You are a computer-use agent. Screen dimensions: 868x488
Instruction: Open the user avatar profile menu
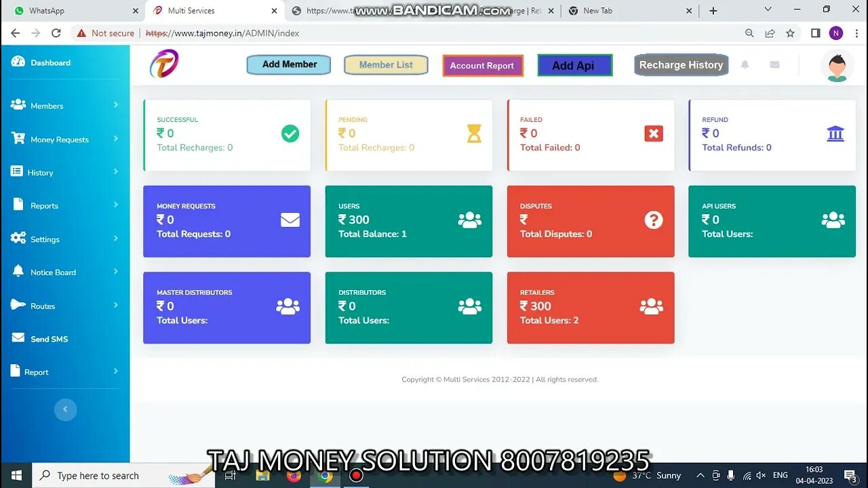point(837,66)
